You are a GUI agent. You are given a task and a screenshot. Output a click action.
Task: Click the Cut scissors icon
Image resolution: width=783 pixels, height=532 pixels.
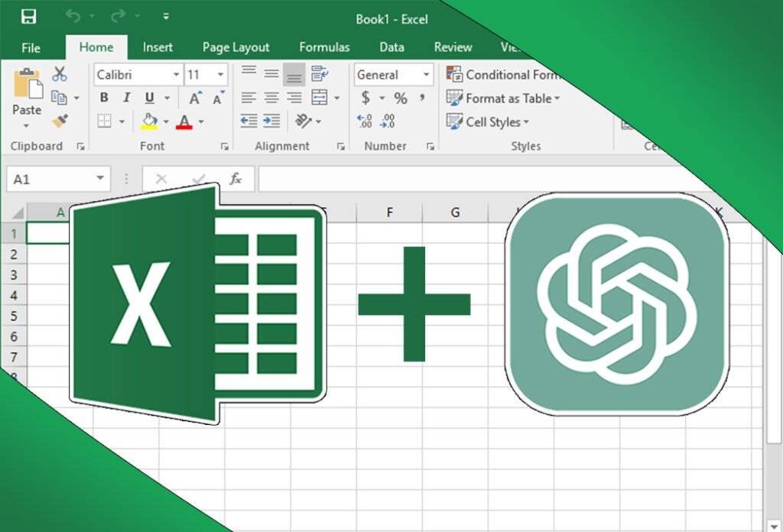pyautogui.click(x=58, y=74)
